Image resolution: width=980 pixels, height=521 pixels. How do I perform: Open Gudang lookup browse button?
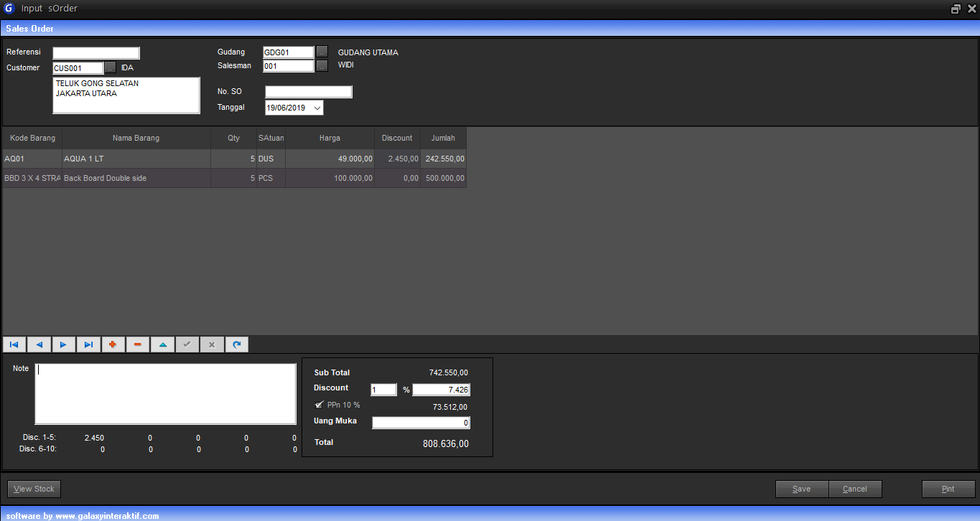322,52
